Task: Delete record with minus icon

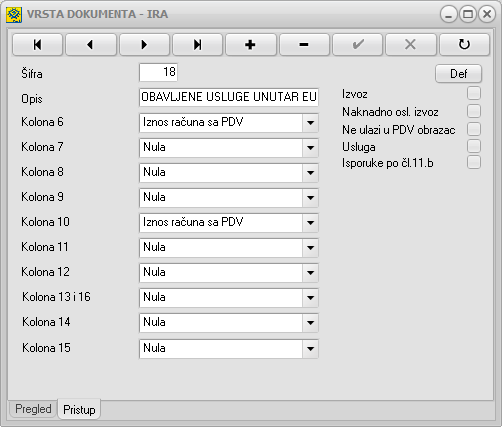Action: (304, 44)
